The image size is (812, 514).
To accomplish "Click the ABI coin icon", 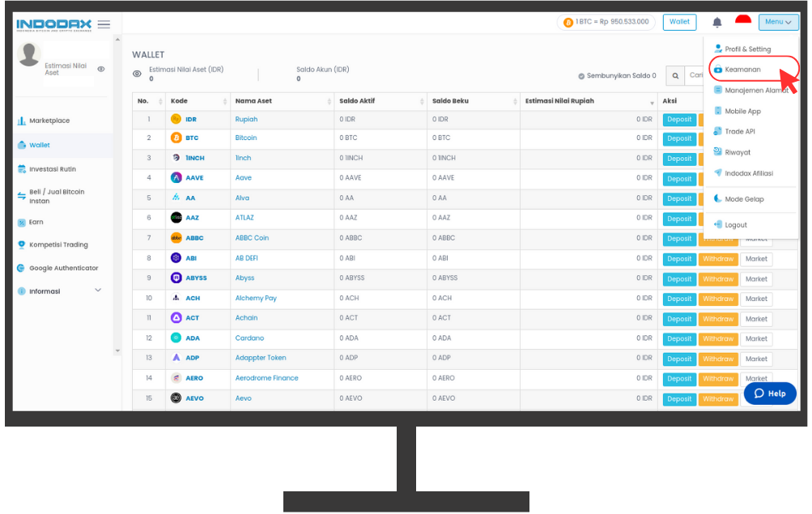I will [176, 257].
